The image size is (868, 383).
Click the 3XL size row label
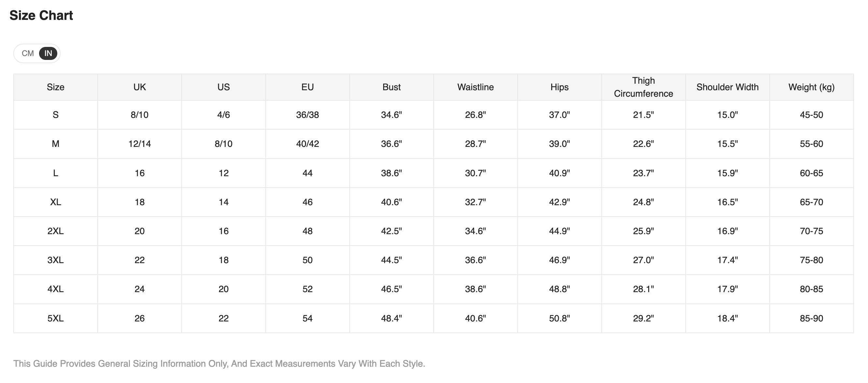[x=56, y=260]
